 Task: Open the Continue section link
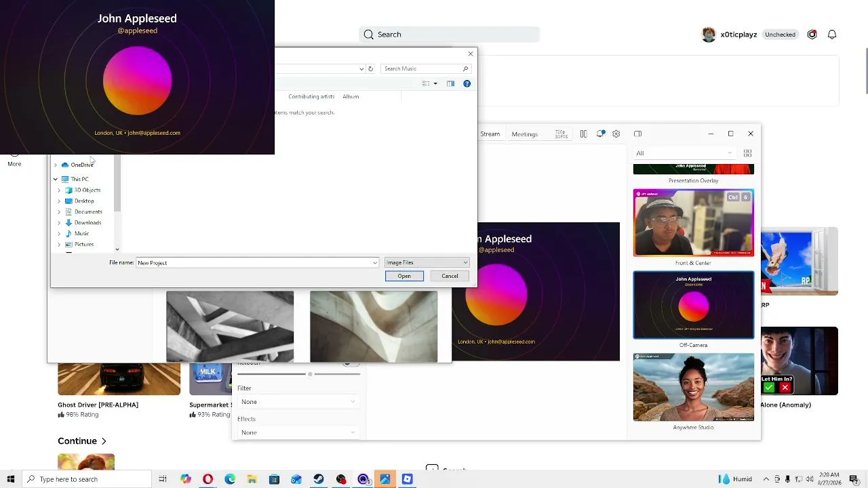82,441
